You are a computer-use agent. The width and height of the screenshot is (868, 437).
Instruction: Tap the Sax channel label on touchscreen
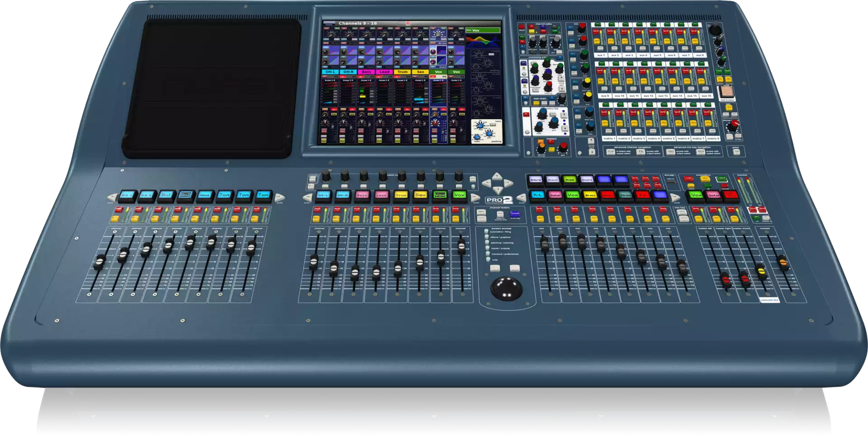coord(420,72)
